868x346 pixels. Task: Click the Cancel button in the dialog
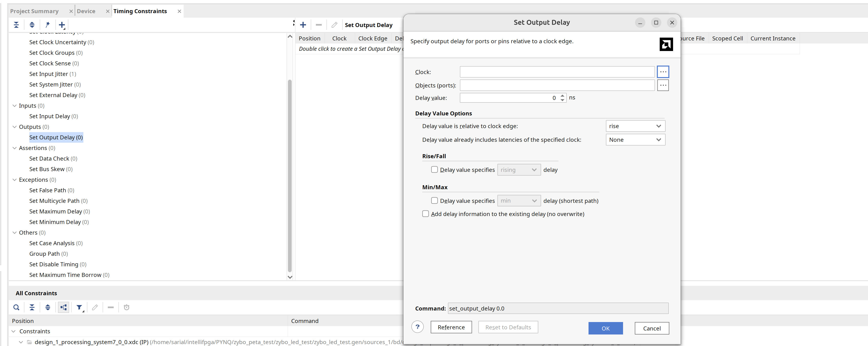point(652,328)
